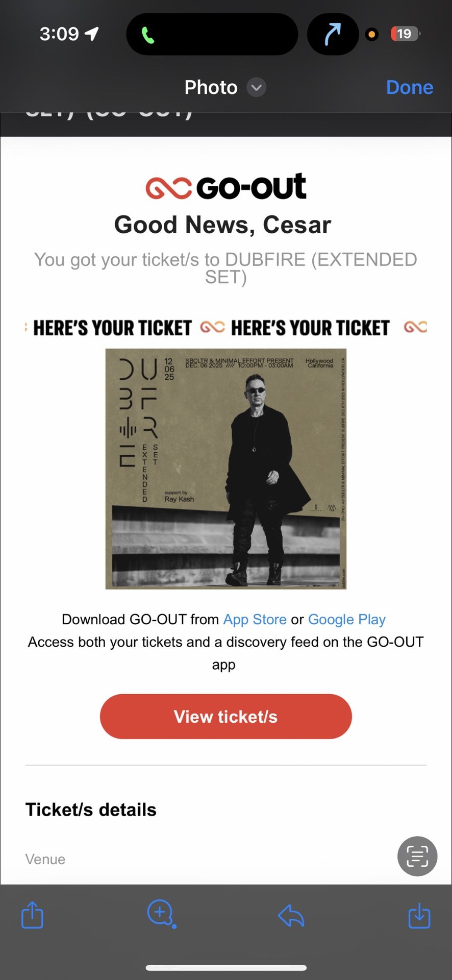The height and width of the screenshot is (980, 452).
Task: Open the App Store link
Action: (x=255, y=619)
